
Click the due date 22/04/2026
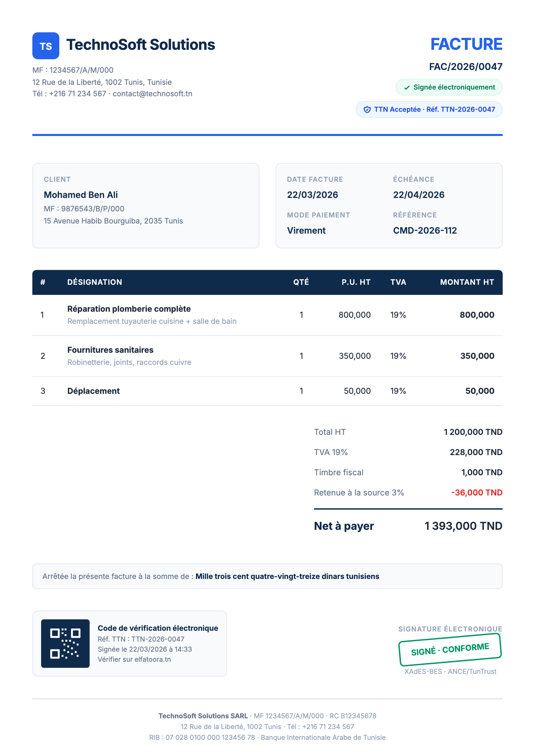pyautogui.click(x=419, y=195)
